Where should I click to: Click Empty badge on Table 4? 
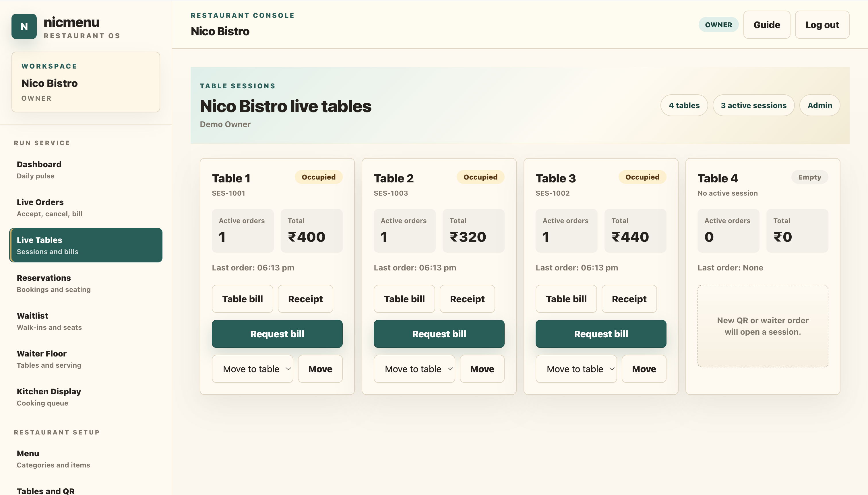point(809,177)
